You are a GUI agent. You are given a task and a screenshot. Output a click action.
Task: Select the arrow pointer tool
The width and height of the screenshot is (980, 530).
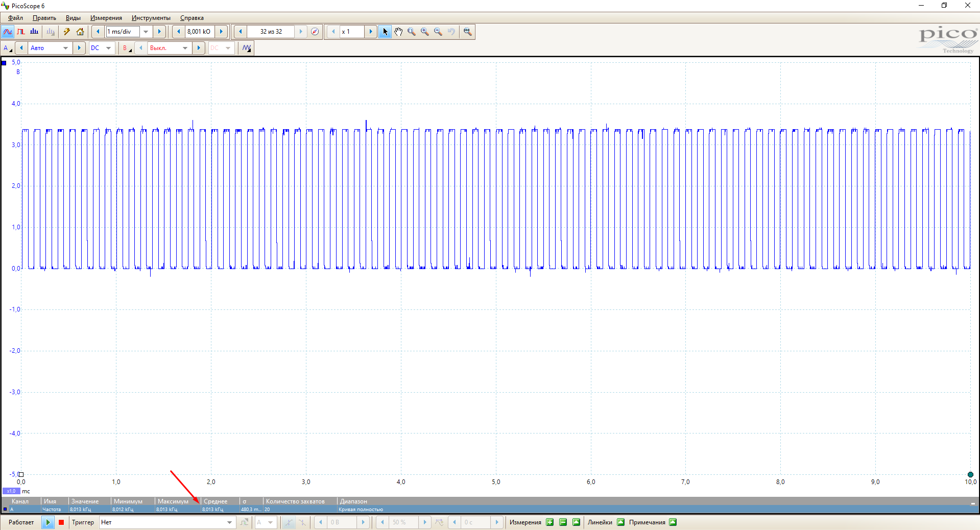tap(385, 32)
